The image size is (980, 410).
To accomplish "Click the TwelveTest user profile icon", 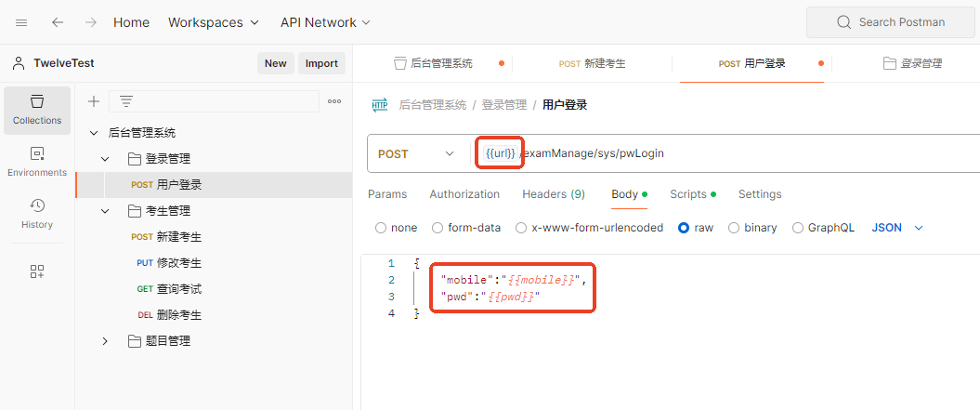I will (19, 63).
